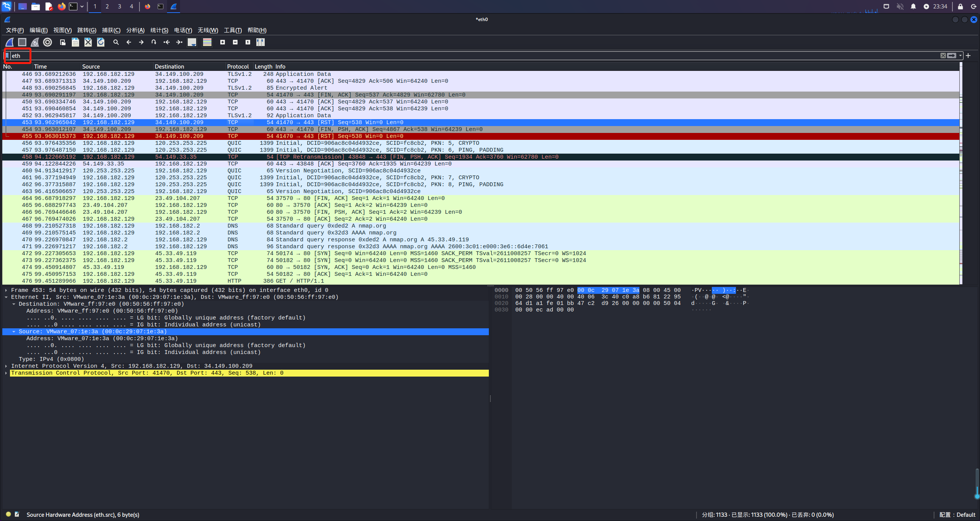Go to a specific packet number
This screenshot has height=521, width=980.
click(x=154, y=42)
